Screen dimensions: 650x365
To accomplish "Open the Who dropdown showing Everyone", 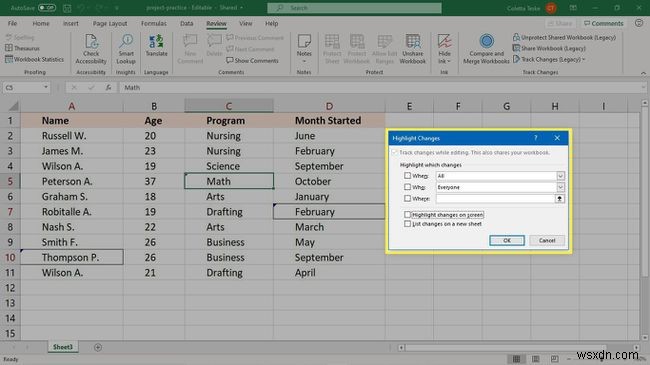I will 560,187.
